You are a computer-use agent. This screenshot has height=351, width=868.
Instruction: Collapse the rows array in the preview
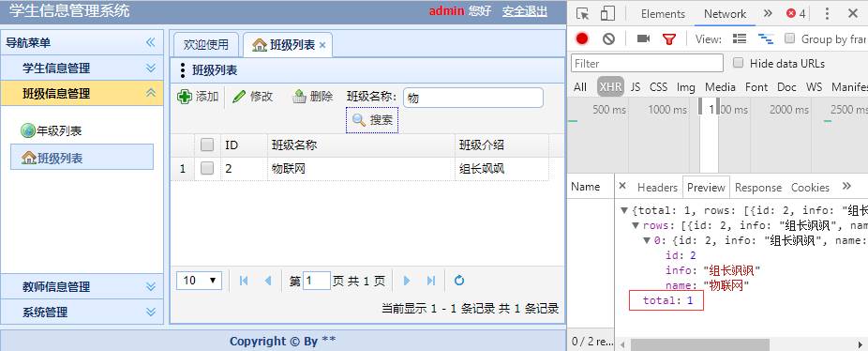pos(636,225)
